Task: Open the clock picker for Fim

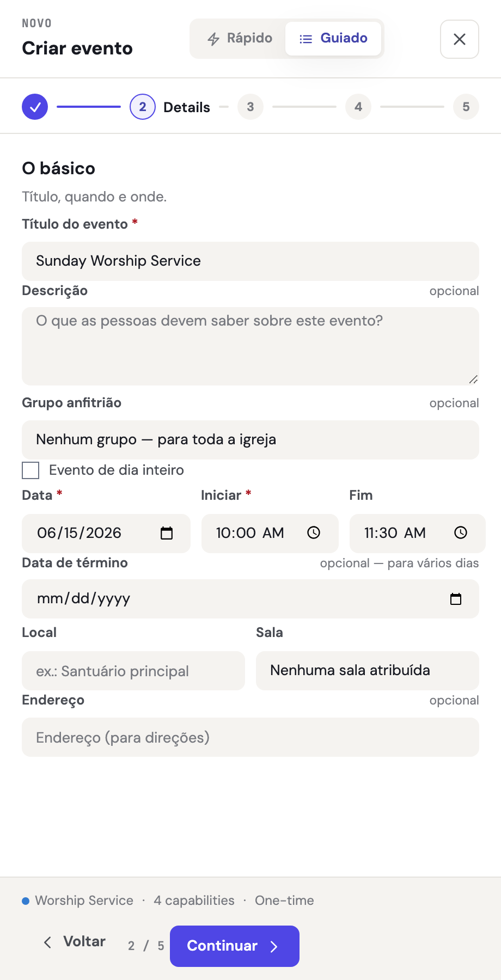Action: pos(461,533)
